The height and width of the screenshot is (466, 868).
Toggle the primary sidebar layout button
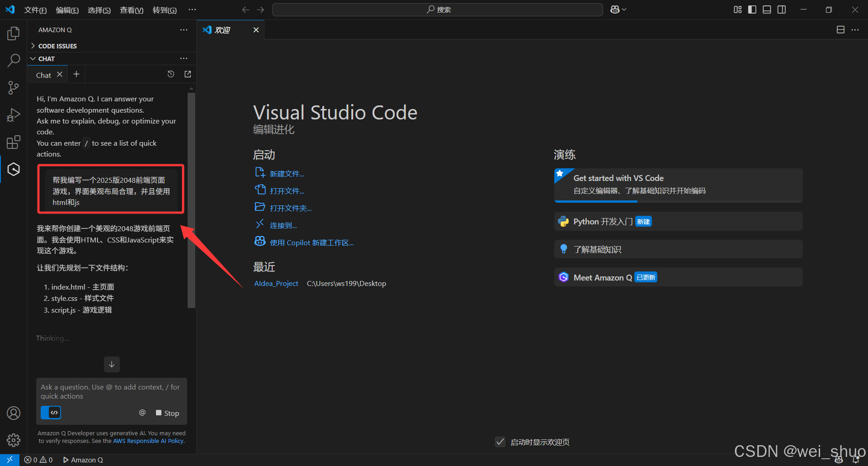click(x=752, y=10)
